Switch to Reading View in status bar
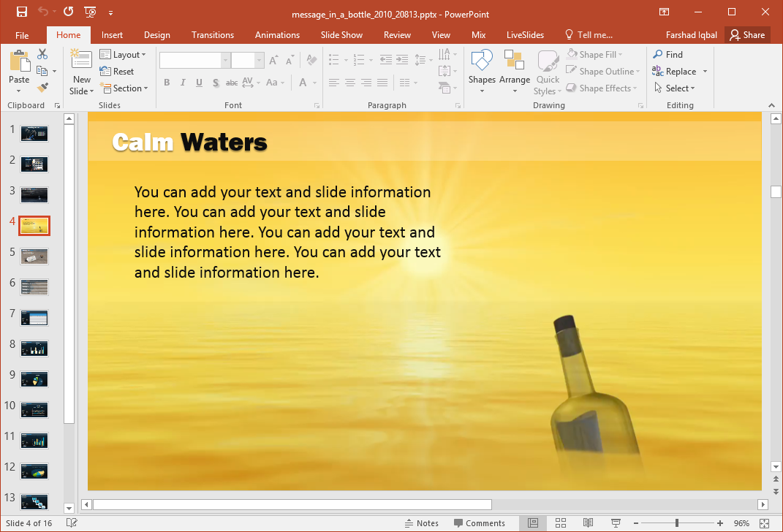This screenshot has width=783, height=532. tap(588, 523)
